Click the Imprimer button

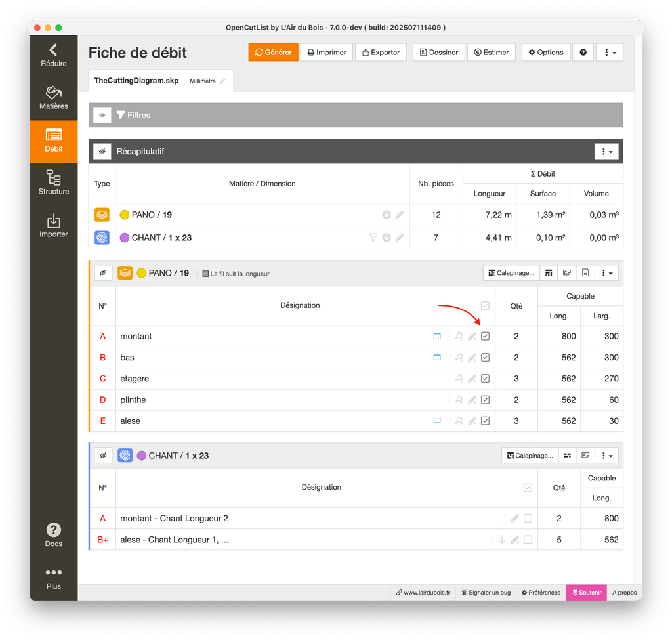[327, 53]
